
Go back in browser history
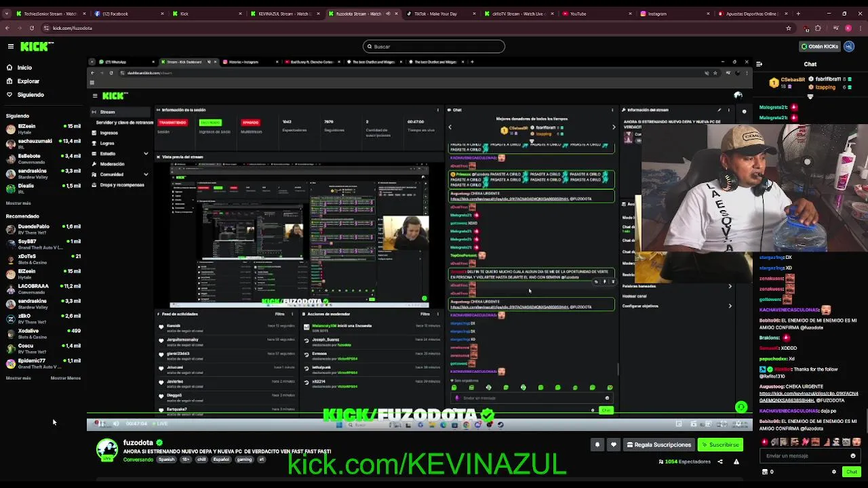click(x=7, y=28)
